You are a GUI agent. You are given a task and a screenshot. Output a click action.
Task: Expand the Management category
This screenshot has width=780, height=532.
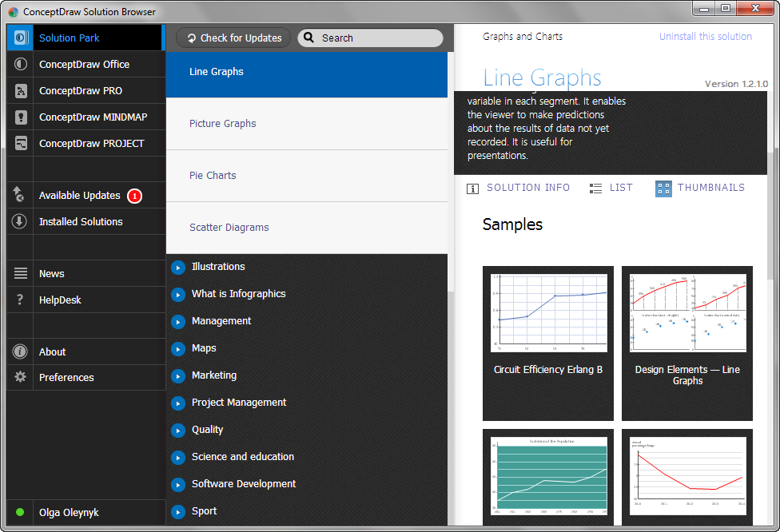pyautogui.click(x=177, y=322)
